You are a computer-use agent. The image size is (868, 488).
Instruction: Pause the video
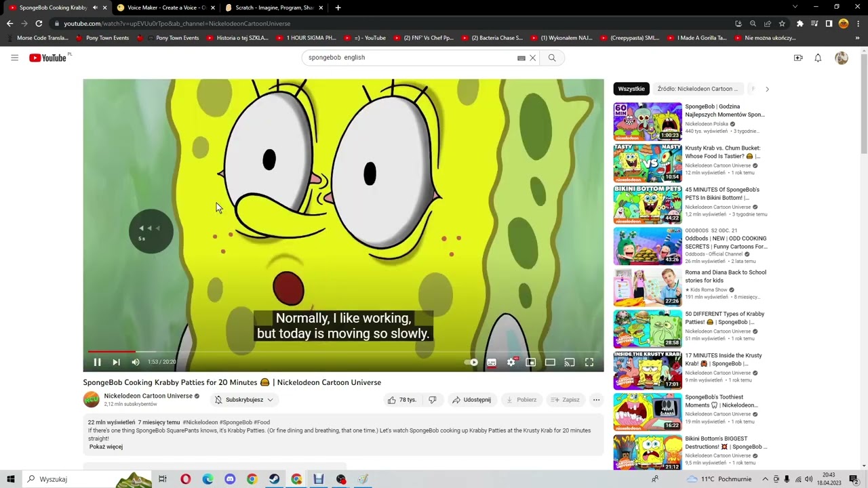(x=97, y=362)
